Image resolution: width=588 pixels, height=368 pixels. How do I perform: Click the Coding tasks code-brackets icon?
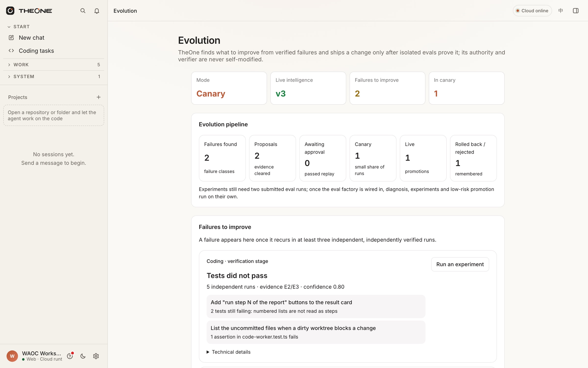(11, 51)
